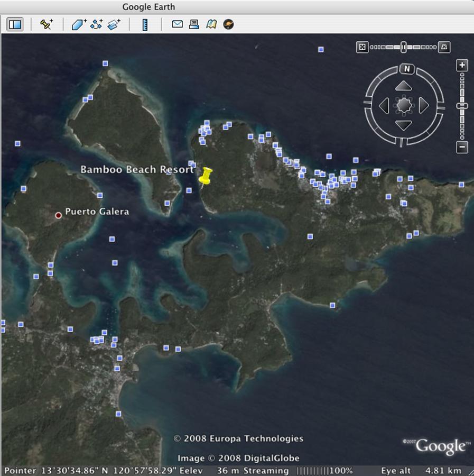Screen dimensions: 474x476
Task: Adjust the horizontal tilt slider handle
Action: pos(403,47)
